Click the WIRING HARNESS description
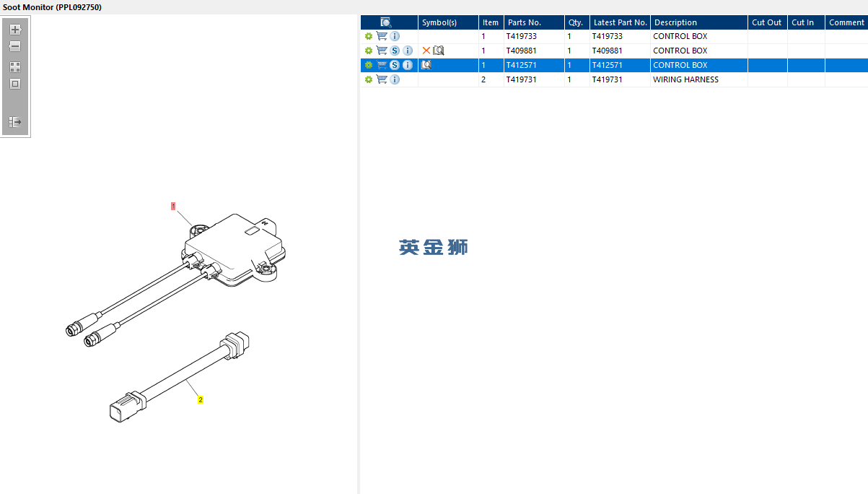The width and height of the screenshot is (868, 494). (685, 79)
